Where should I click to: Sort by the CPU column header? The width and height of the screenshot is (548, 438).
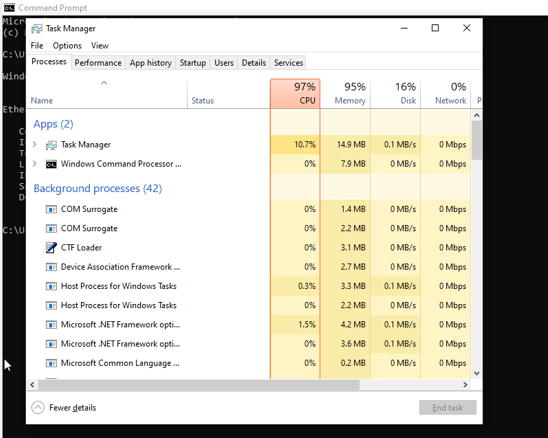(295, 94)
